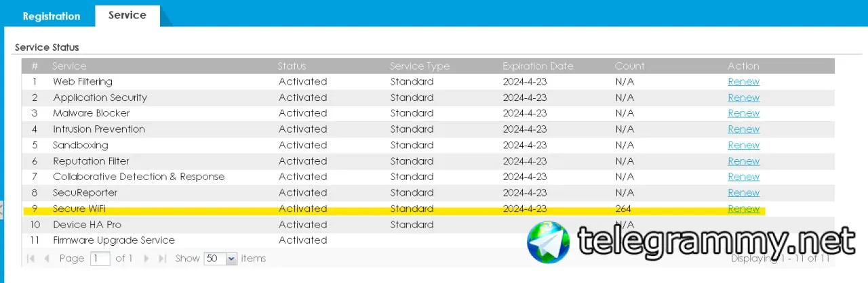
Task: Click the Telegram paper plane logo
Action: pos(548,242)
